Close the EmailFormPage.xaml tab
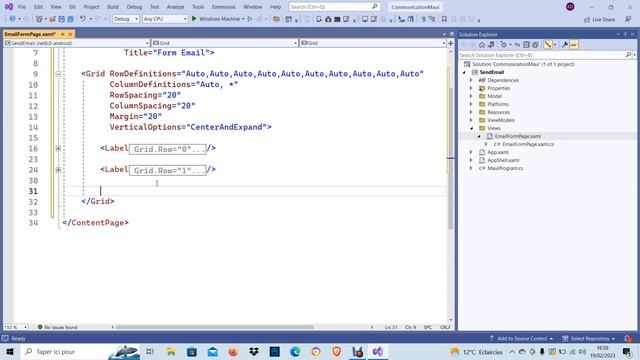This screenshot has width=640, height=360. (x=70, y=34)
